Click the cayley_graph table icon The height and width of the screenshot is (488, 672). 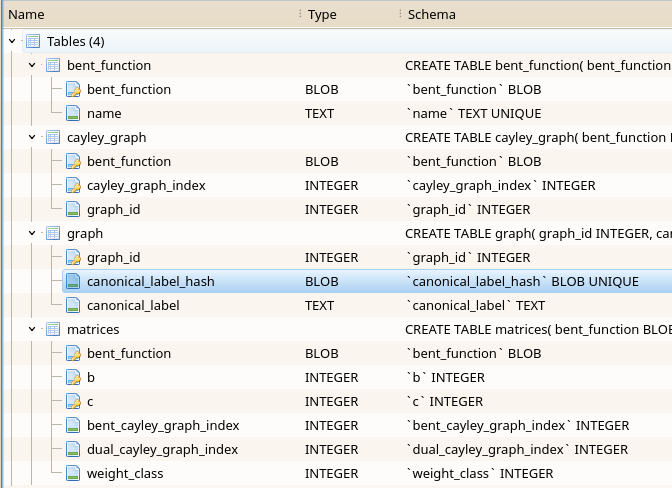point(53,138)
